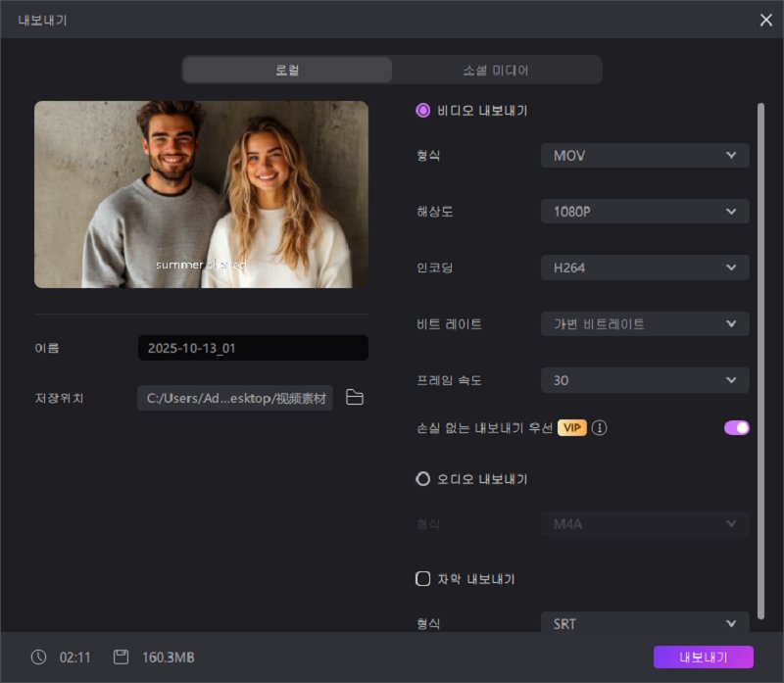Viewport: 784px width, 683px height.
Task: Select the 로컬 tab
Action: tap(287, 71)
